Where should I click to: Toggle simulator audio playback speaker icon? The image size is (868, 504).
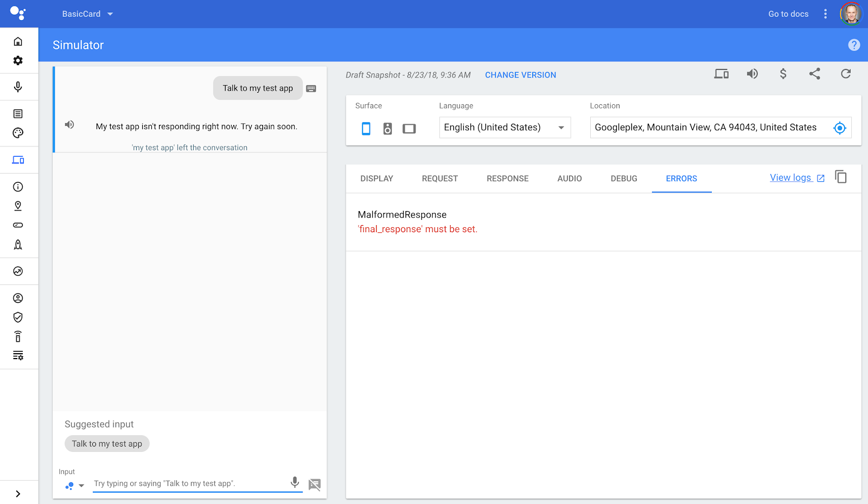[x=752, y=74]
